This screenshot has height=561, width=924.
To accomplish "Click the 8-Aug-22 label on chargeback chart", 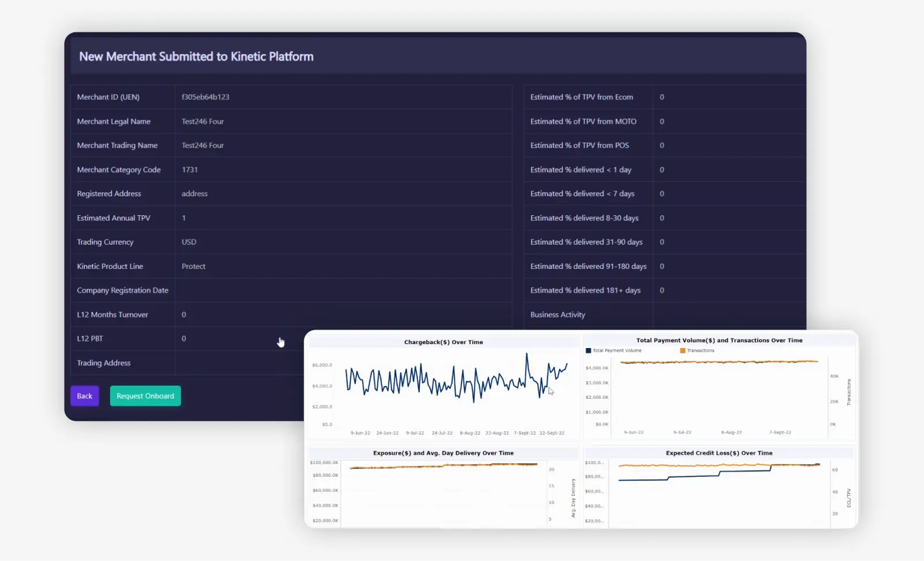I will click(470, 433).
